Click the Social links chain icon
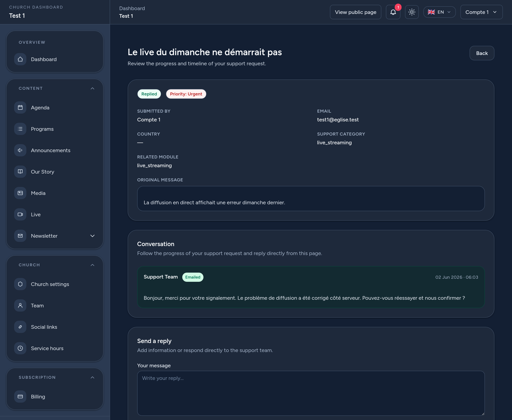The image size is (512, 420). pyautogui.click(x=20, y=327)
